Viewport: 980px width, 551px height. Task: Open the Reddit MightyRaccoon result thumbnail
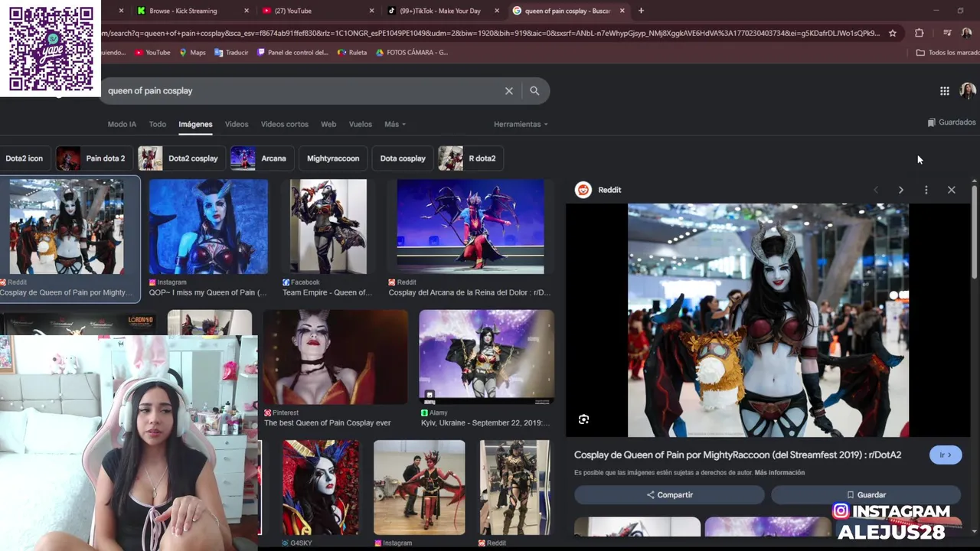(x=67, y=227)
